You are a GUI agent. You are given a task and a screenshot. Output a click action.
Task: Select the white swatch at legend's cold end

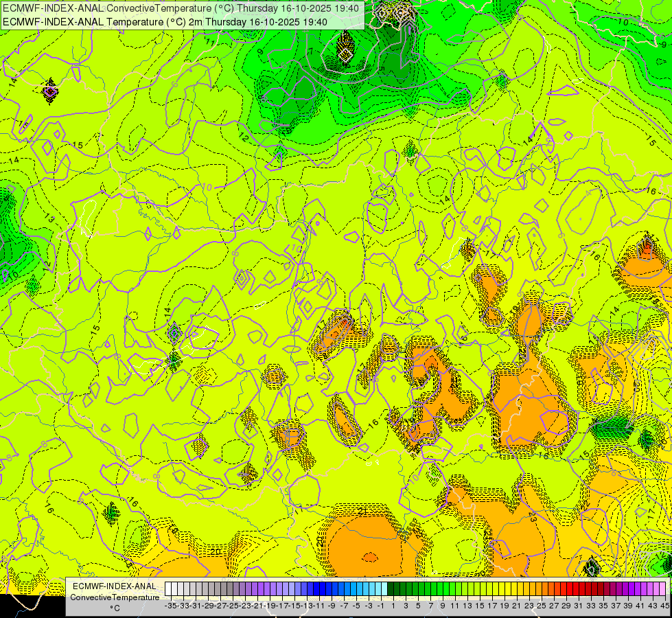click(168, 588)
